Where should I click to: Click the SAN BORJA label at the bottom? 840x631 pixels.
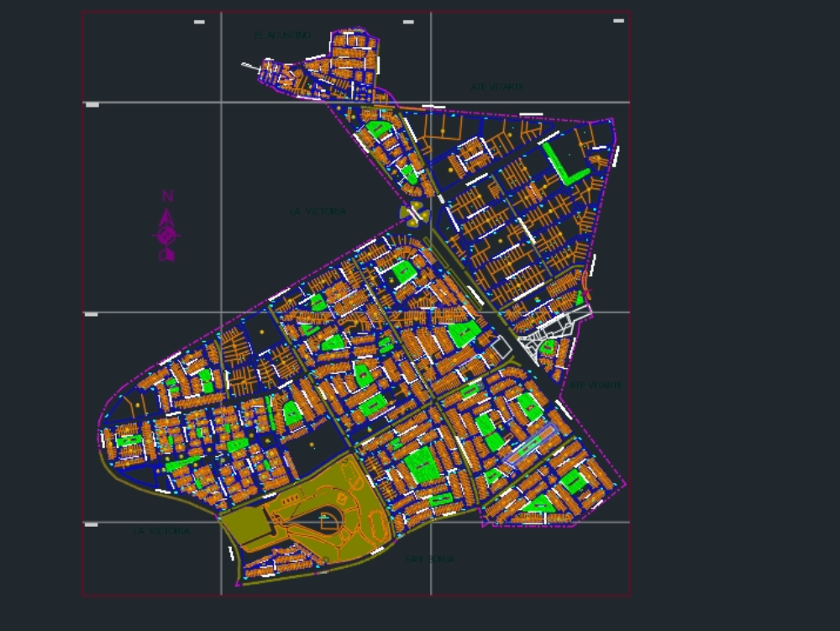[428, 557]
